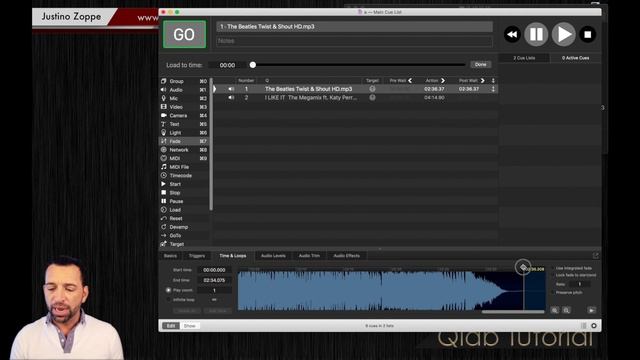Screen dimensions: 640x360
Task: Click target icon for The Beatles cue
Action: click(372, 89)
